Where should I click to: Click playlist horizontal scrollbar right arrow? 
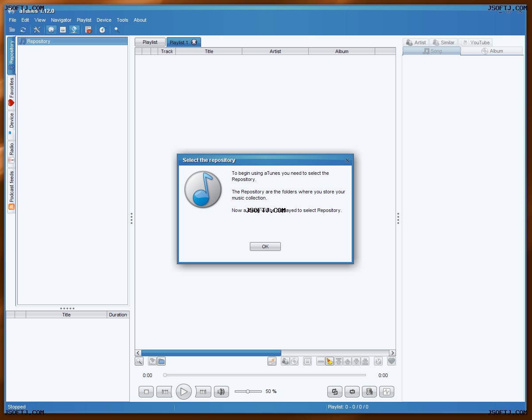pyautogui.click(x=392, y=353)
